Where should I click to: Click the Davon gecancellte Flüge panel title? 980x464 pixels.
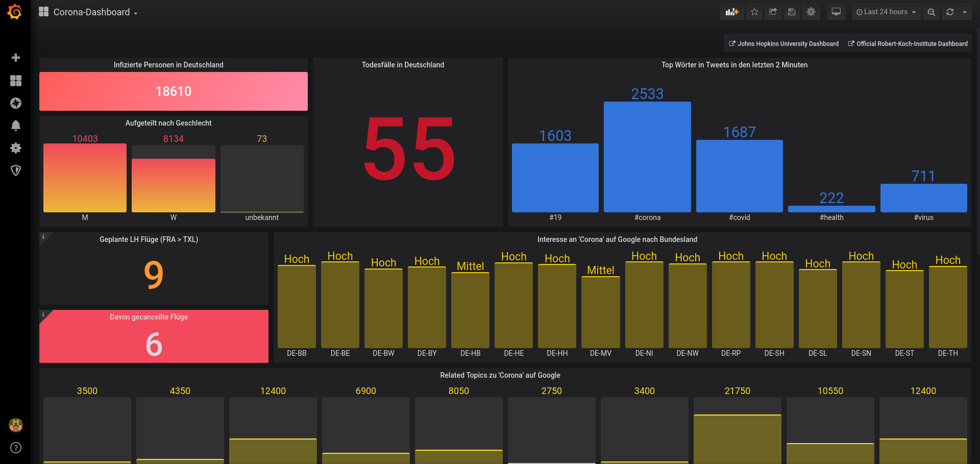tap(149, 317)
